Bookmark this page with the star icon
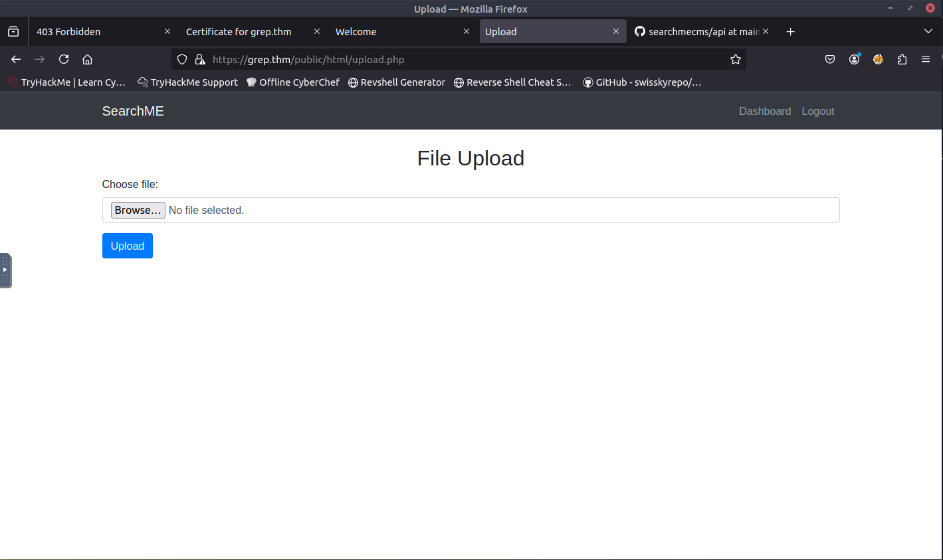 click(x=735, y=59)
